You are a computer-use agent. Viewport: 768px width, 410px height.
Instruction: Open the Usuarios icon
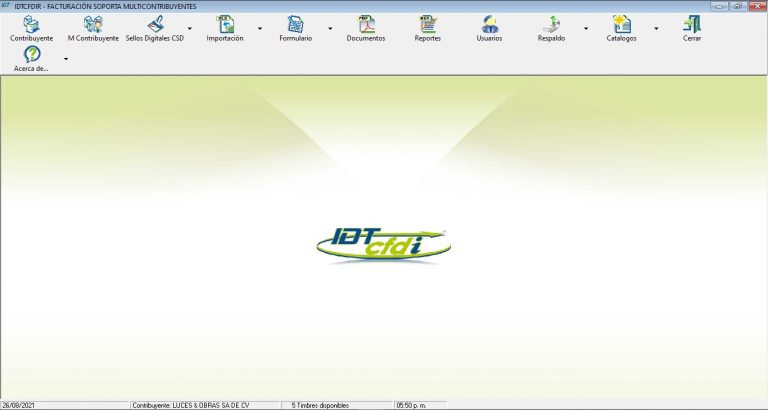pyautogui.click(x=489, y=24)
